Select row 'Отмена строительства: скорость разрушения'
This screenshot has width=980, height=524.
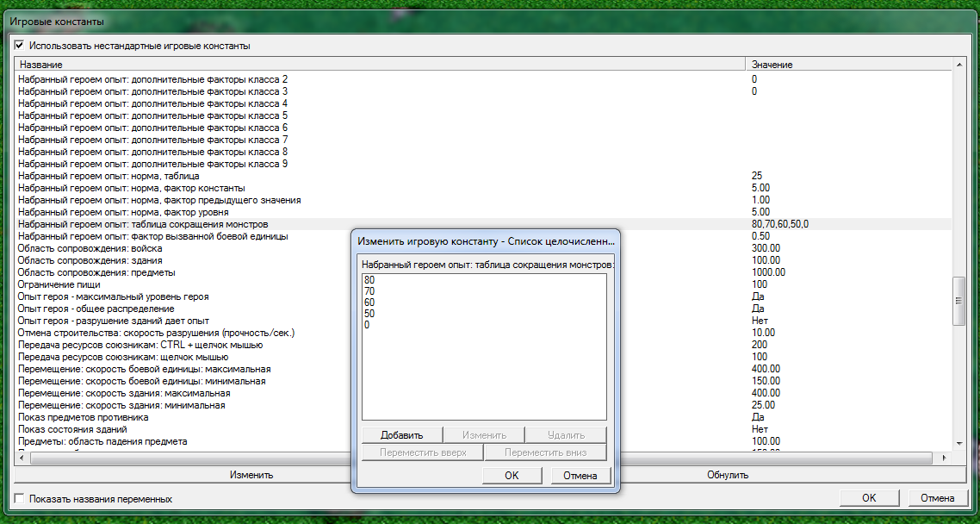(x=183, y=333)
